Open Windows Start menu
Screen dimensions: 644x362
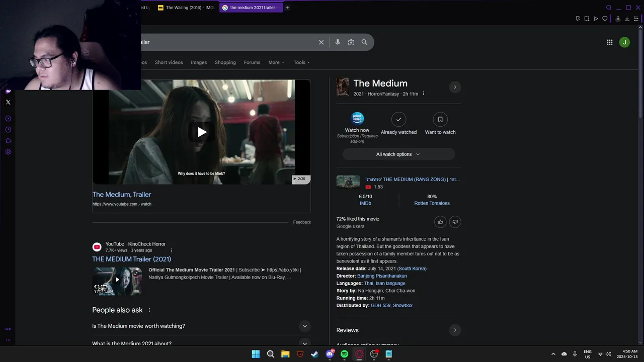pos(256,354)
